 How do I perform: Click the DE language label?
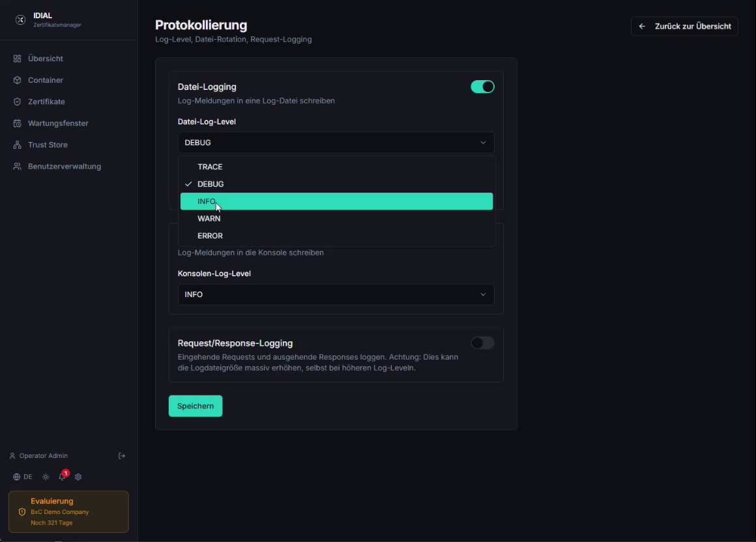coord(28,476)
